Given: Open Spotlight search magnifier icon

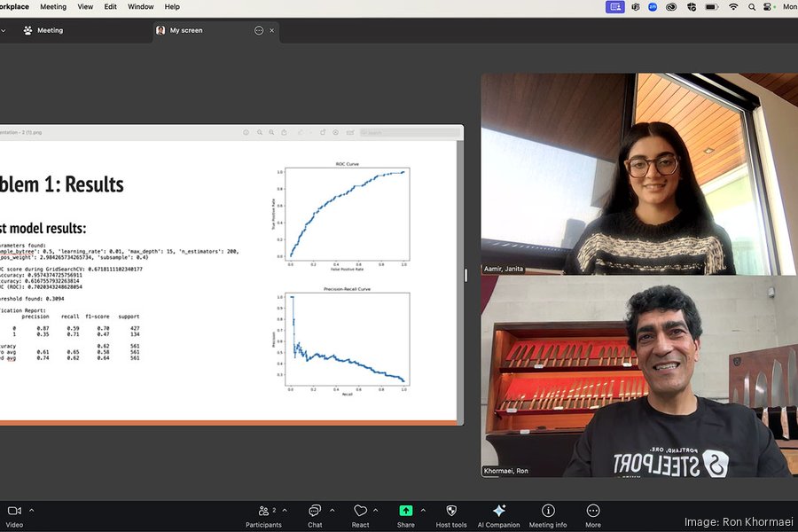Looking at the screenshot, I should (x=752, y=6).
